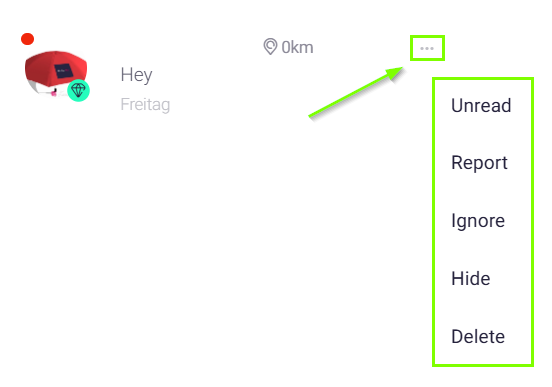Conceal the chat using the Hide entry
The image size is (552, 387).
(471, 279)
